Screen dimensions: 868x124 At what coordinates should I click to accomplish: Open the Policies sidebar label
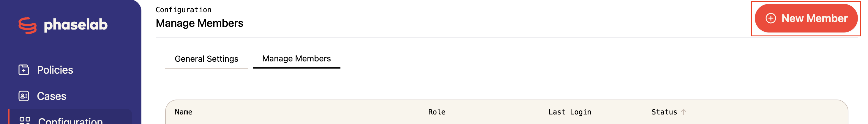(x=55, y=70)
